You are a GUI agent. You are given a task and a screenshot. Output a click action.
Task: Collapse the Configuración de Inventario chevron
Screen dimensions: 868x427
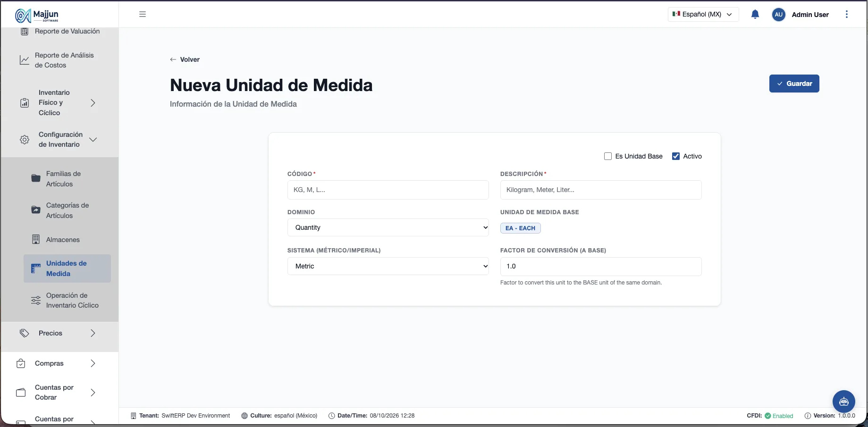[x=93, y=140]
